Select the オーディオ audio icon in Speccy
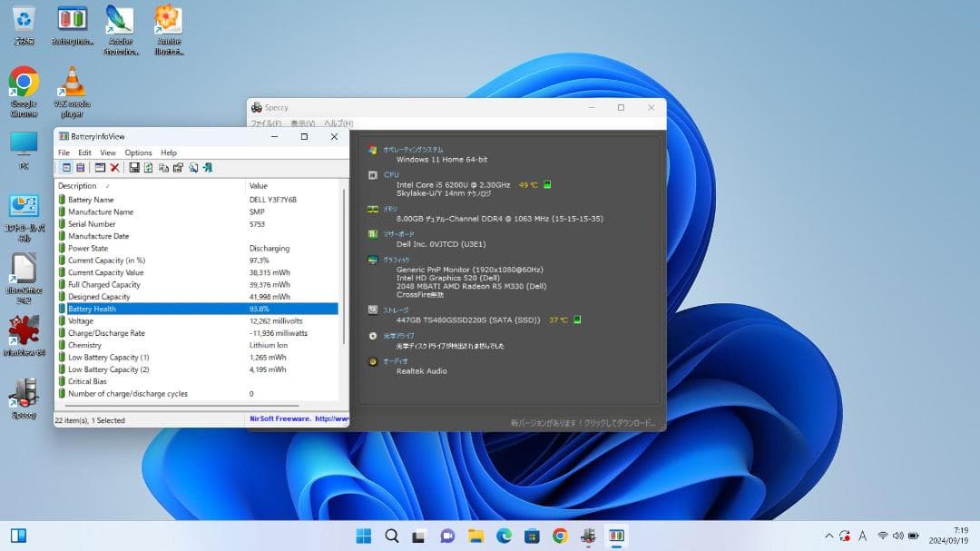The height and width of the screenshot is (551, 980). pos(372,360)
